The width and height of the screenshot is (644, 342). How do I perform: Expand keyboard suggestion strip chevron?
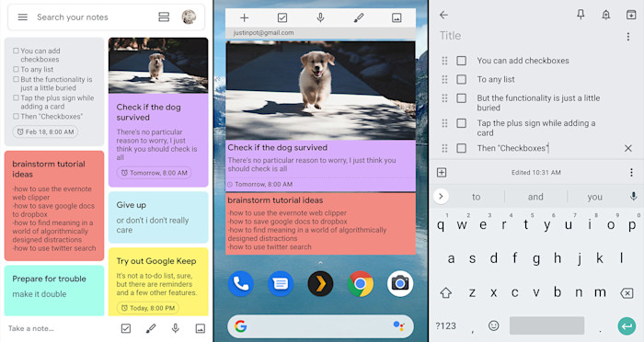coord(441,196)
